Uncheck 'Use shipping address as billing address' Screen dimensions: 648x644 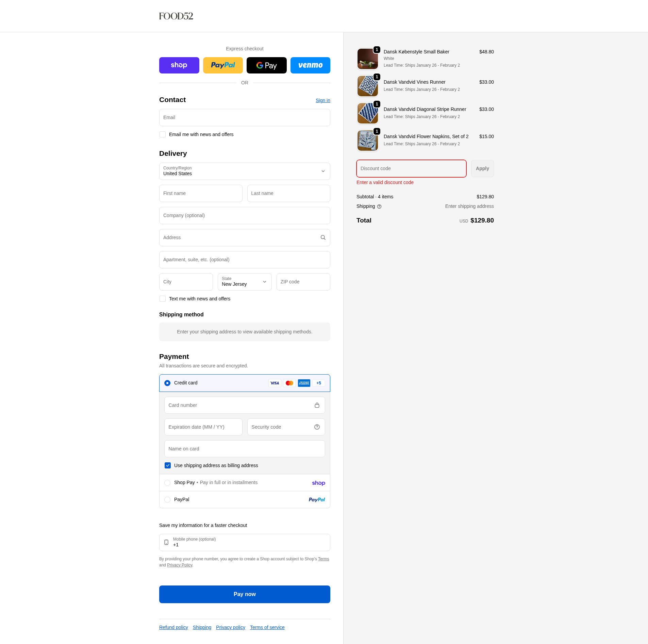[x=167, y=465]
